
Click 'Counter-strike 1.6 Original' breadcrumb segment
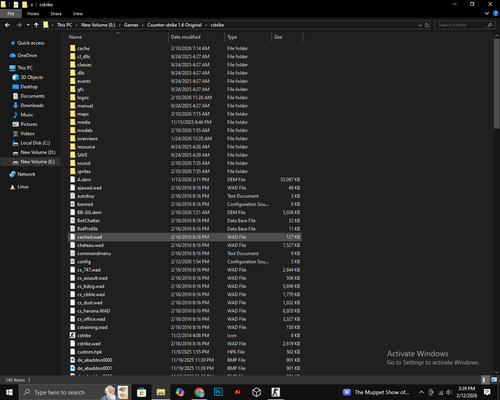point(174,25)
